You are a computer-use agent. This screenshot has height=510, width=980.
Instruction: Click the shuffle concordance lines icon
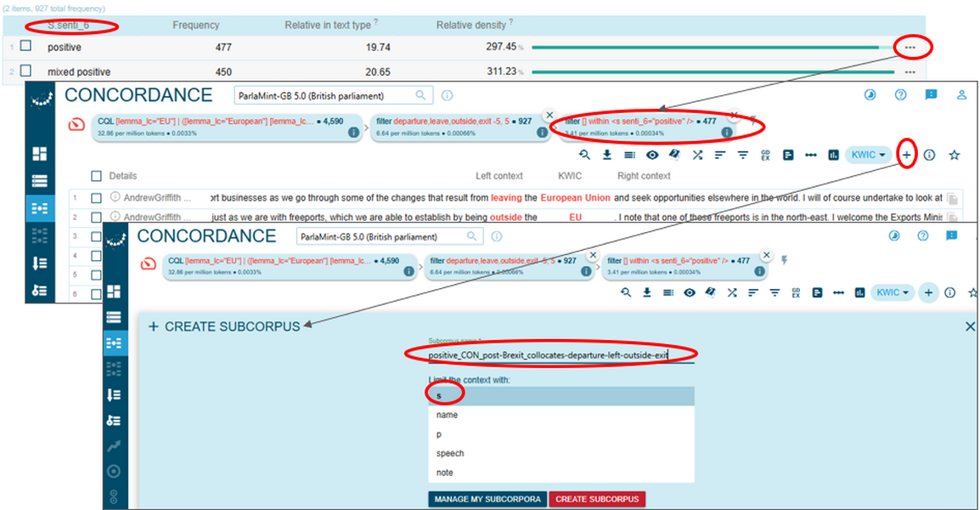pyautogui.click(x=697, y=154)
